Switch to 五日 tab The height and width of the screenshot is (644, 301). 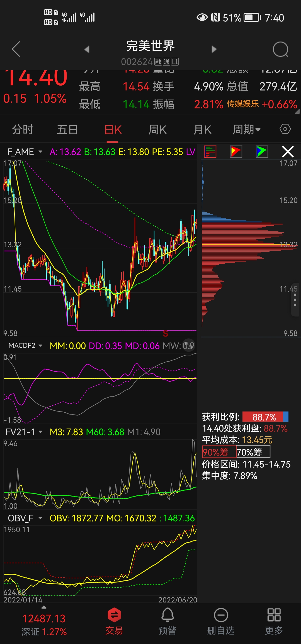pyautogui.click(x=67, y=130)
